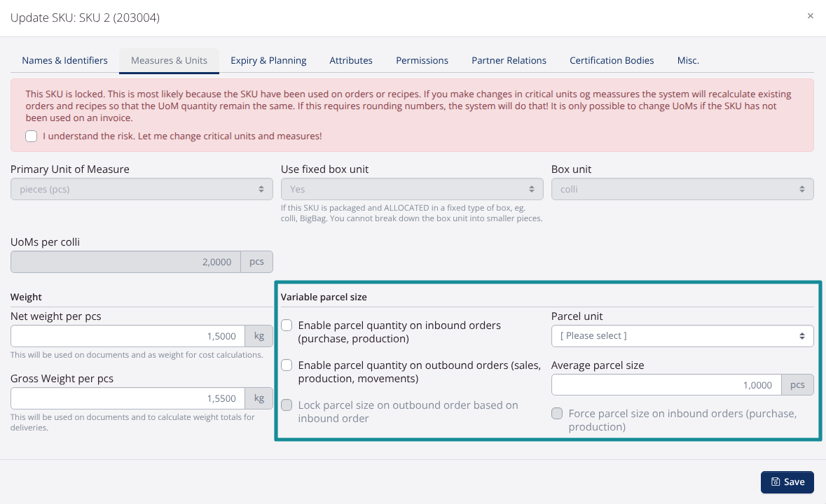Toggle Lock parcel size on outbound order

287,405
